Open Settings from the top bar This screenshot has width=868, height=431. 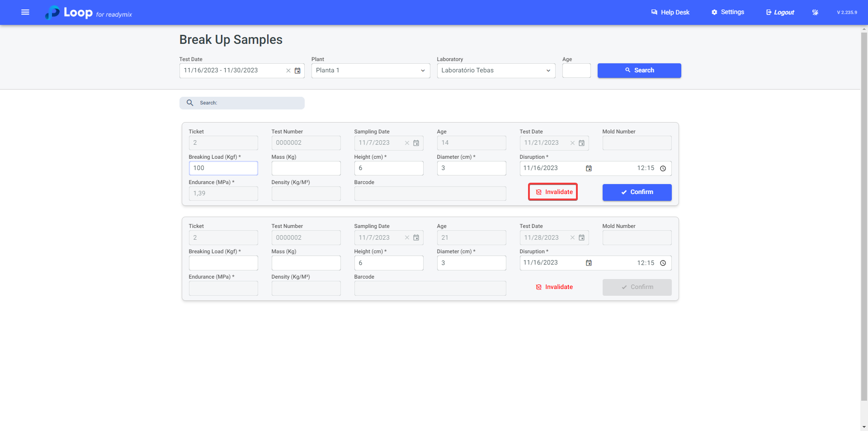[x=727, y=12]
